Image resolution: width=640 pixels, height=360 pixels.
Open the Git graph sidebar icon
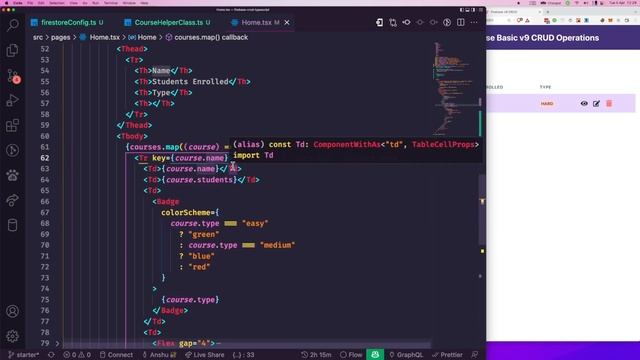pos(13,150)
